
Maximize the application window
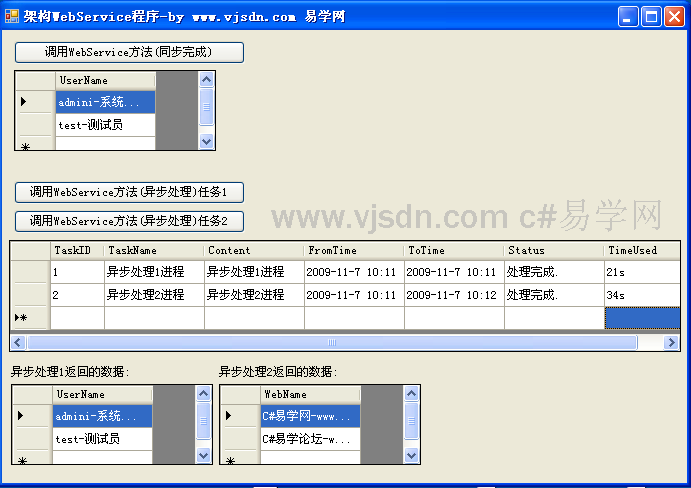coord(651,16)
